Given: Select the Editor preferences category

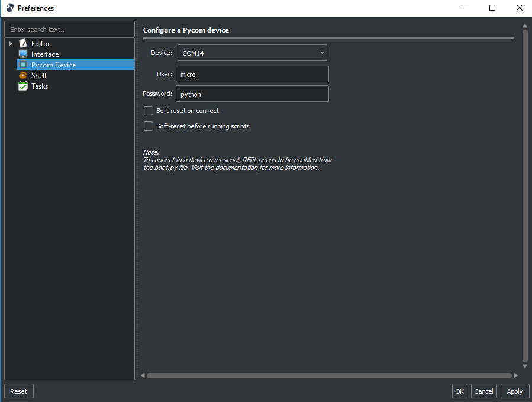Looking at the screenshot, I should (x=40, y=43).
